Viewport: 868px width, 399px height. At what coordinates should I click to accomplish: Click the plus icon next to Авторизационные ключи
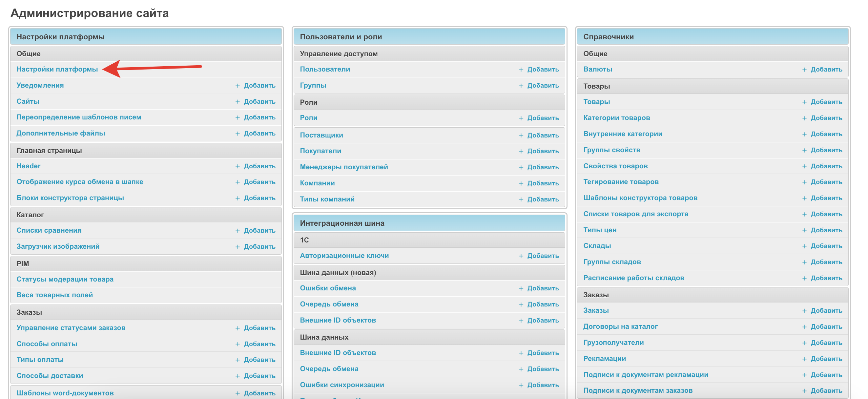tap(521, 256)
